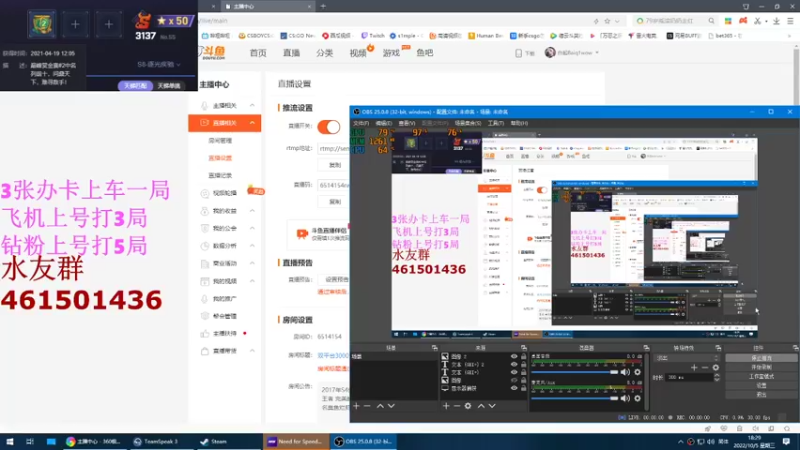Screen dimensions: 800x450
Task: Open the browser screenshot scissors tool
Action: coord(757,21)
